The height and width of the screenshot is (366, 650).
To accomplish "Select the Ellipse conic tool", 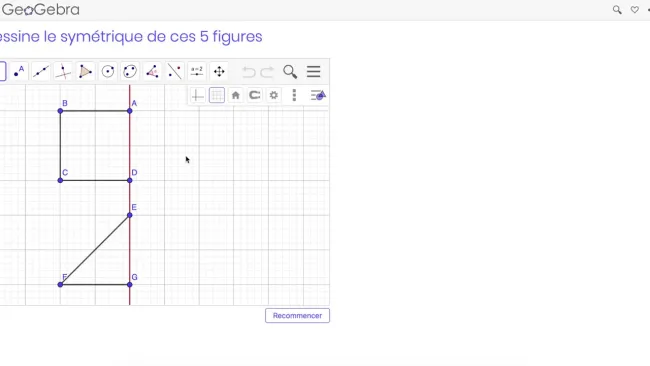I will tap(130, 72).
